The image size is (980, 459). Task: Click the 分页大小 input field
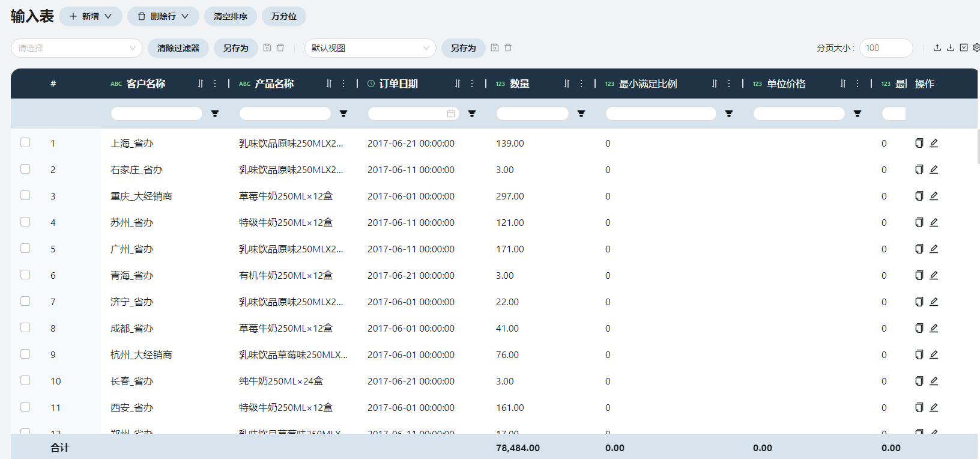(x=885, y=48)
